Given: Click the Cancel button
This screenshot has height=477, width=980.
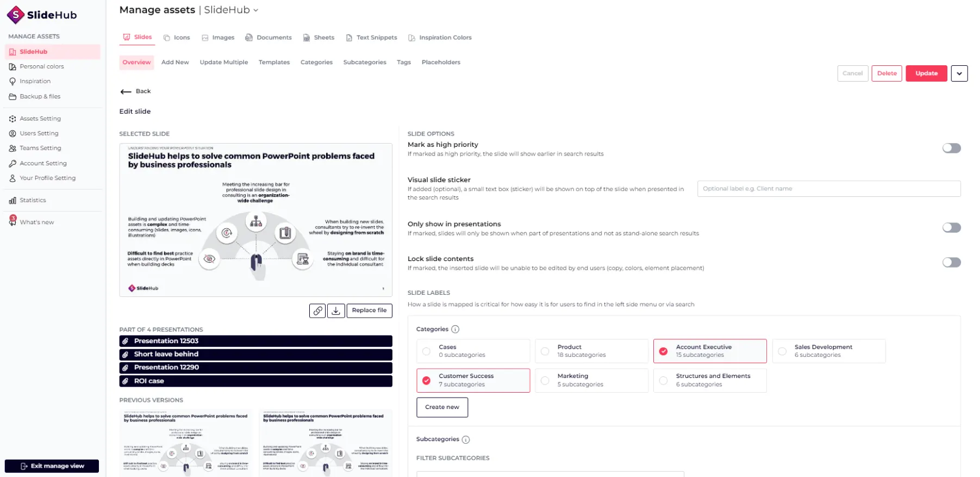Looking at the screenshot, I should click(x=852, y=73).
